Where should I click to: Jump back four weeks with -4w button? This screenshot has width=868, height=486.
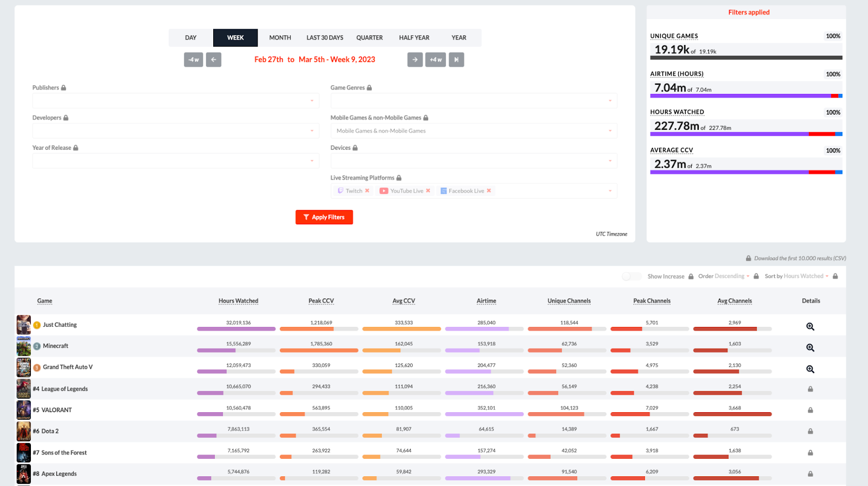(194, 60)
